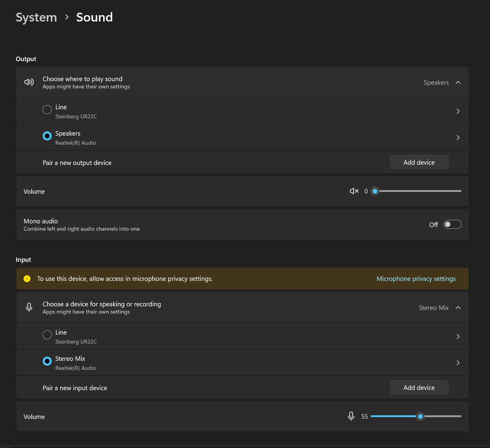The height and width of the screenshot is (448, 490).
Task: Open Stereo Mix input properties chevron
Action: tap(458, 363)
